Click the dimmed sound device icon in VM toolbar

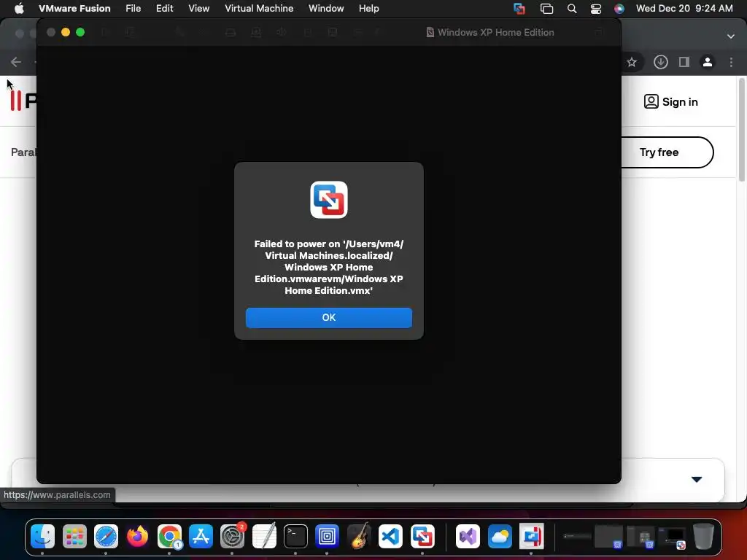(x=281, y=32)
